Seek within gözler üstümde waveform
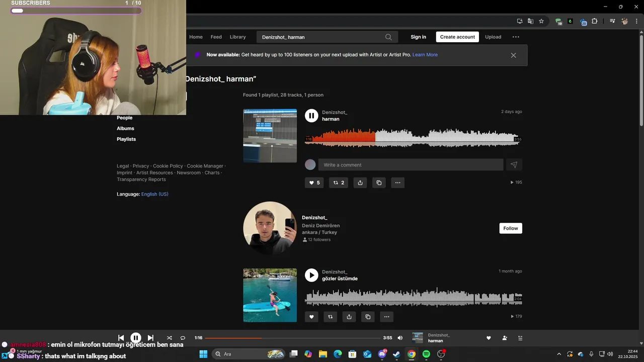The height and width of the screenshot is (362, 644). coord(413,297)
